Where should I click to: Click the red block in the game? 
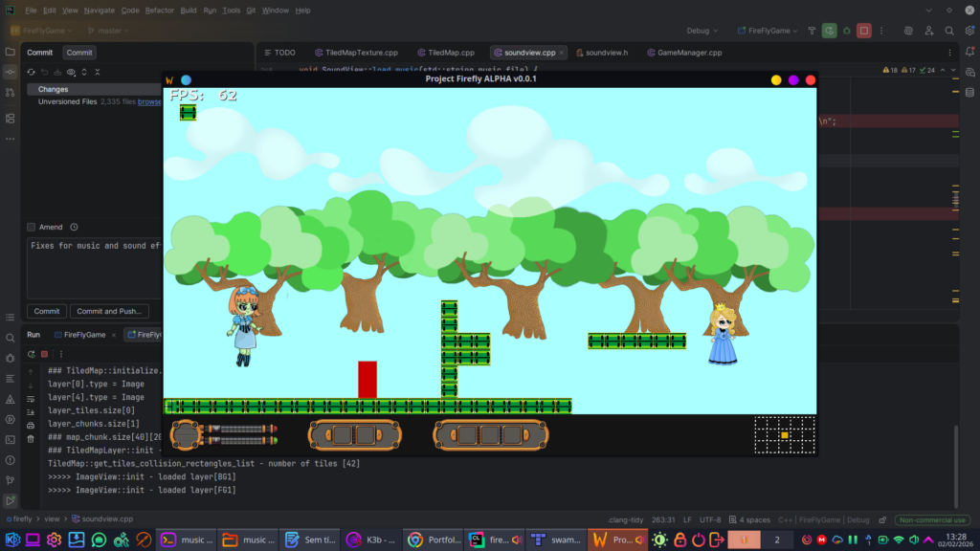pyautogui.click(x=367, y=380)
